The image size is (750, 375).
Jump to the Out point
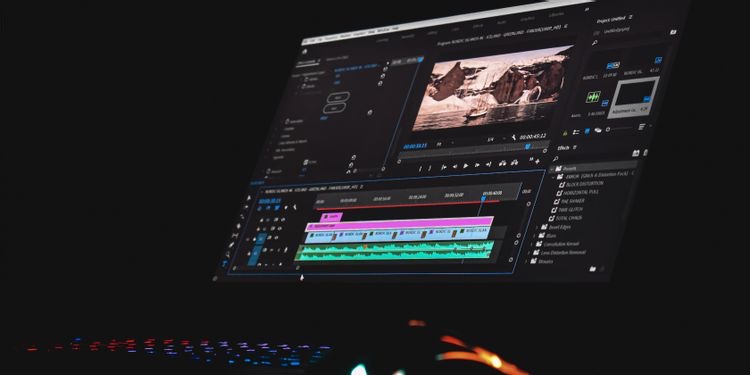(488, 164)
